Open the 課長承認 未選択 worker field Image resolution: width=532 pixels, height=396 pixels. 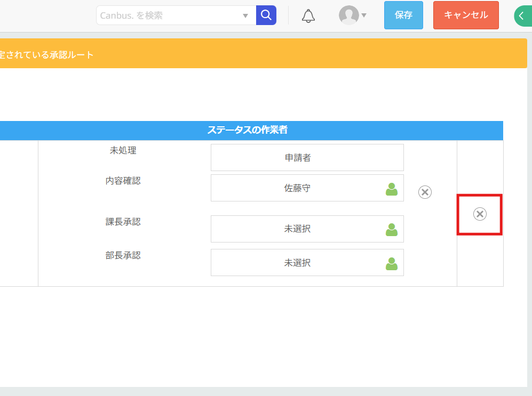click(297, 229)
